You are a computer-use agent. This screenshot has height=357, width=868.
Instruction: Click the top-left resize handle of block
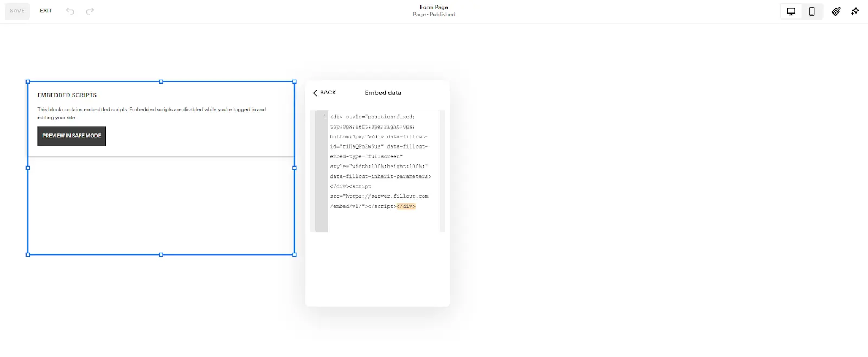[28, 82]
